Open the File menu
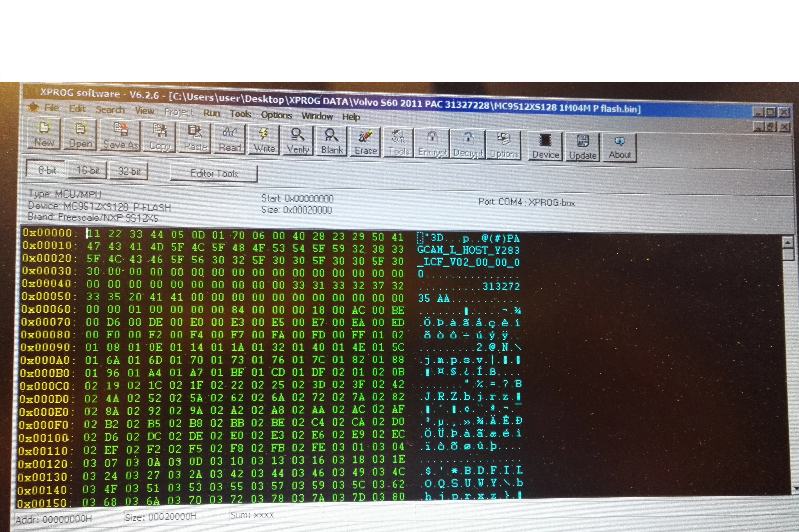The image size is (799, 532). click(x=51, y=108)
